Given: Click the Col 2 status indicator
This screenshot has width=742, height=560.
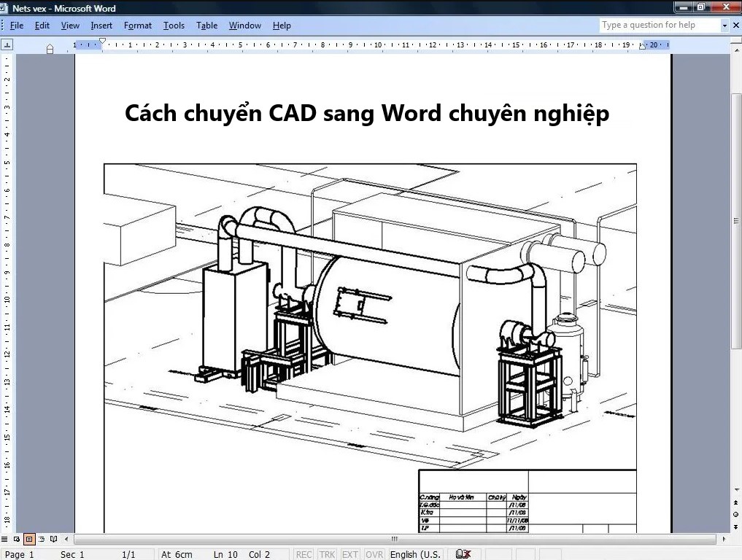Looking at the screenshot, I should click(259, 554).
